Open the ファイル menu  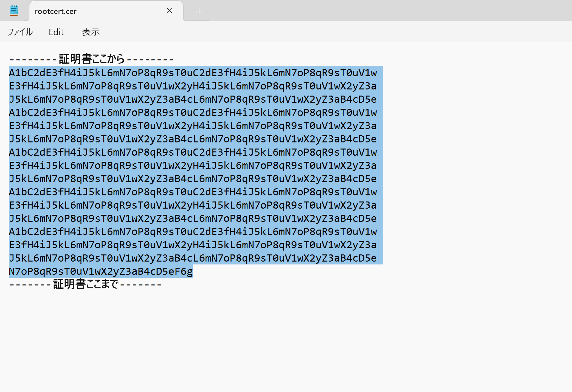[20, 32]
